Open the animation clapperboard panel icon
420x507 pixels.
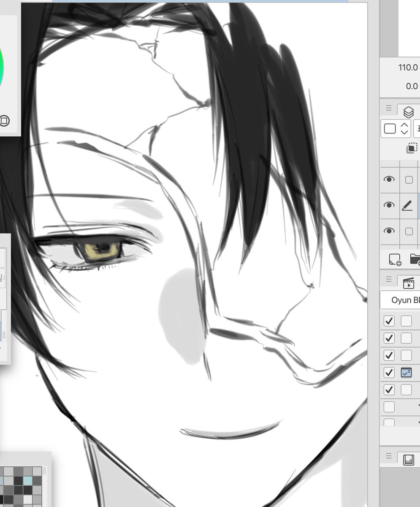(408, 283)
